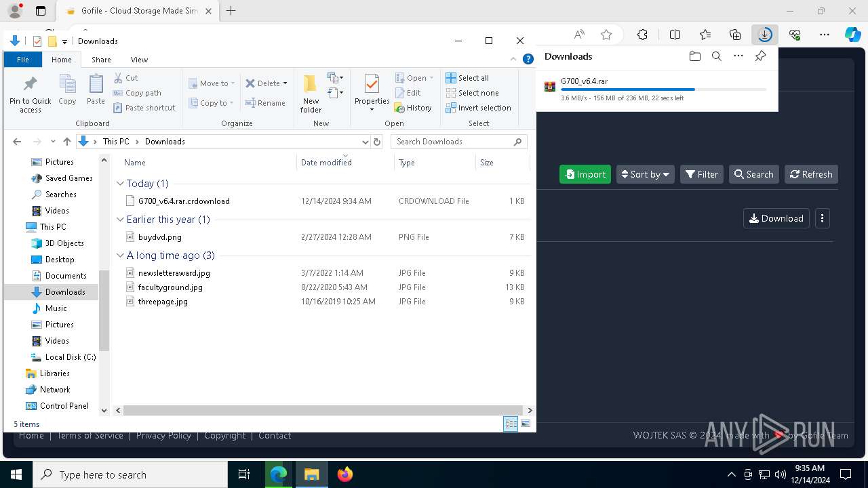Pin the Edge Downloads panel

coord(760,56)
